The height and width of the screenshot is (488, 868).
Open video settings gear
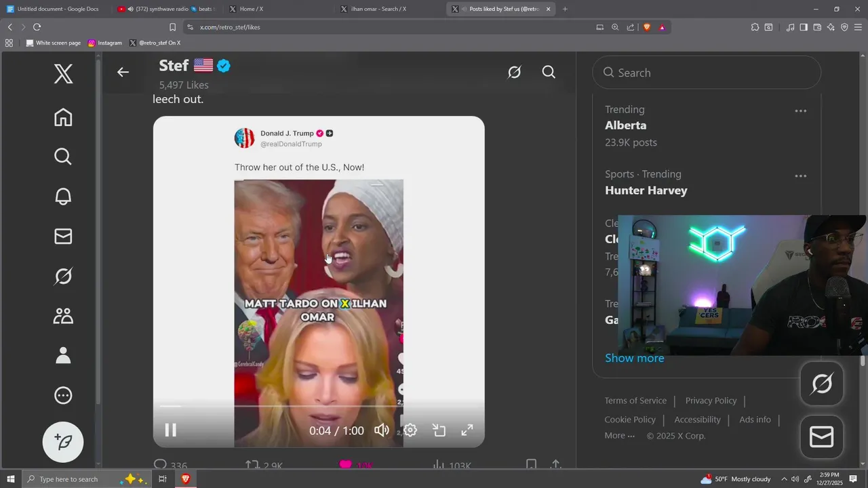tap(410, 430)
